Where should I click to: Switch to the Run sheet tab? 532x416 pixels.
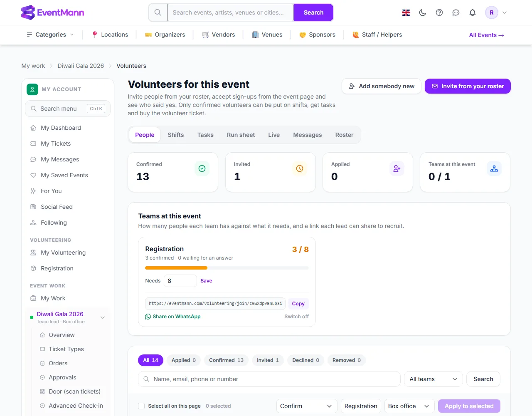point(241,135)
